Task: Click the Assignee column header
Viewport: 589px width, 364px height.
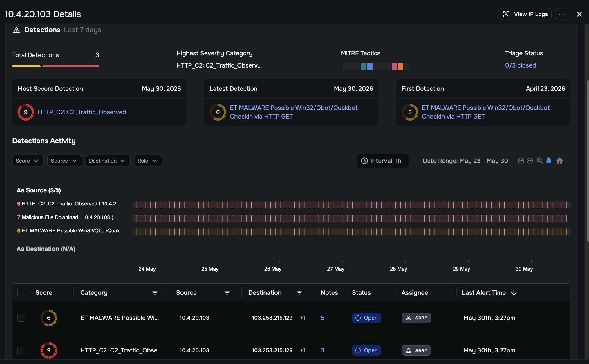Action: [415, 293]
